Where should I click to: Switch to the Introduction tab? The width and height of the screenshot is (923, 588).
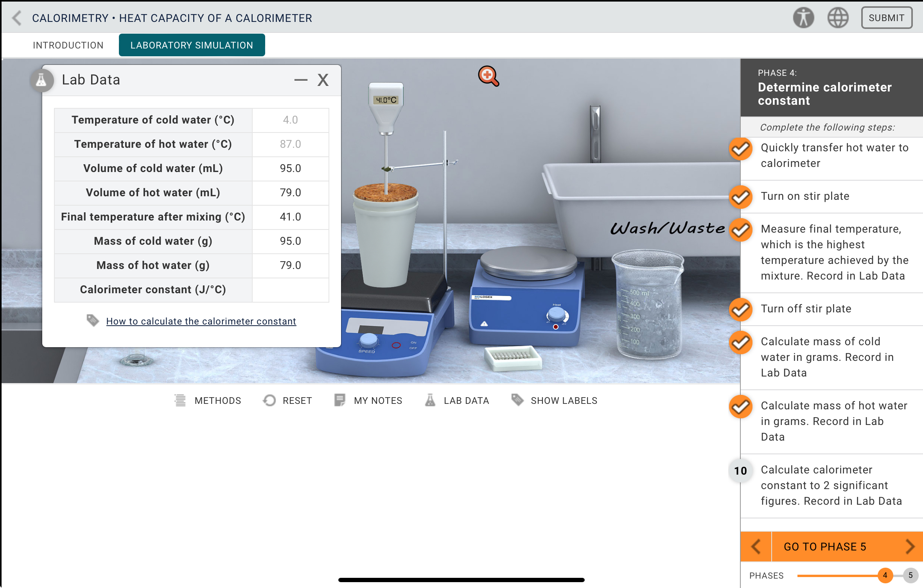[x=68, y=45]
